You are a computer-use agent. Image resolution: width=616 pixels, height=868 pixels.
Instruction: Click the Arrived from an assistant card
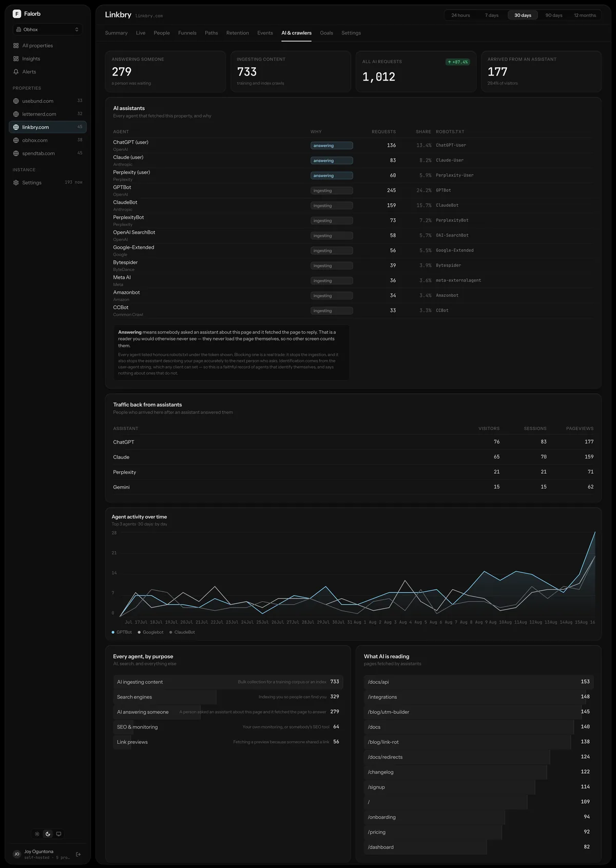pos(541,71)
